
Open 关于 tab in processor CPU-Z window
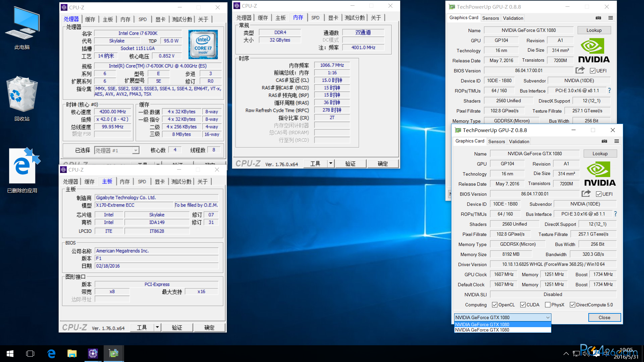tap(203, 19)
